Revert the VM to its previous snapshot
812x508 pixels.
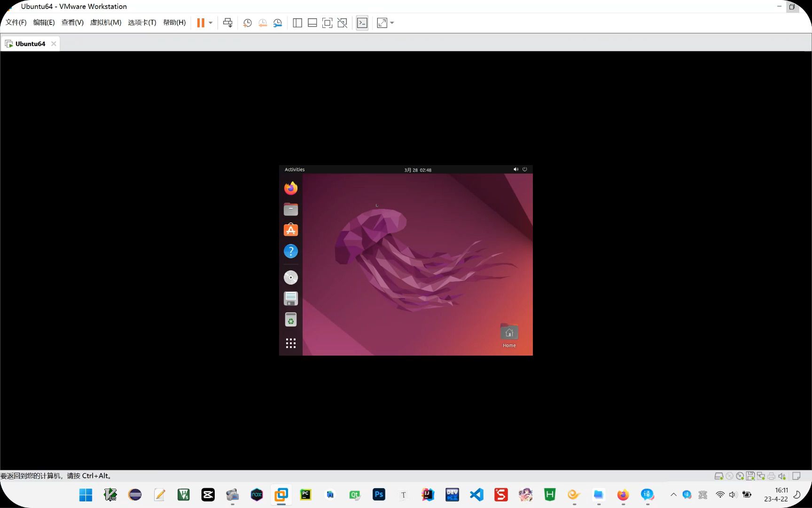(263, 23)
